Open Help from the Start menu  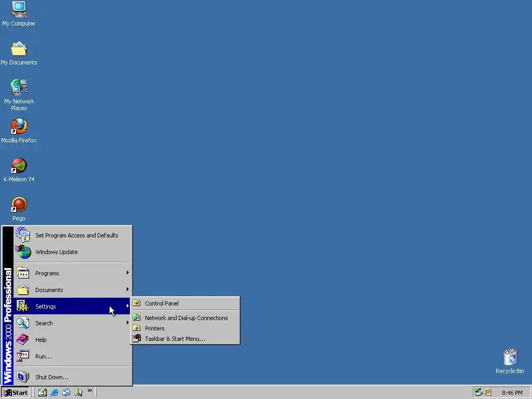[72, 340]
